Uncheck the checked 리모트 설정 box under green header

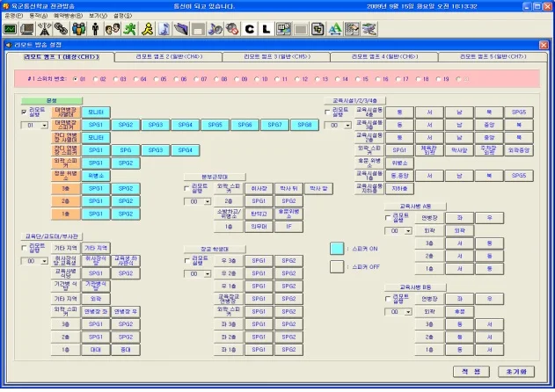[24, 112]
